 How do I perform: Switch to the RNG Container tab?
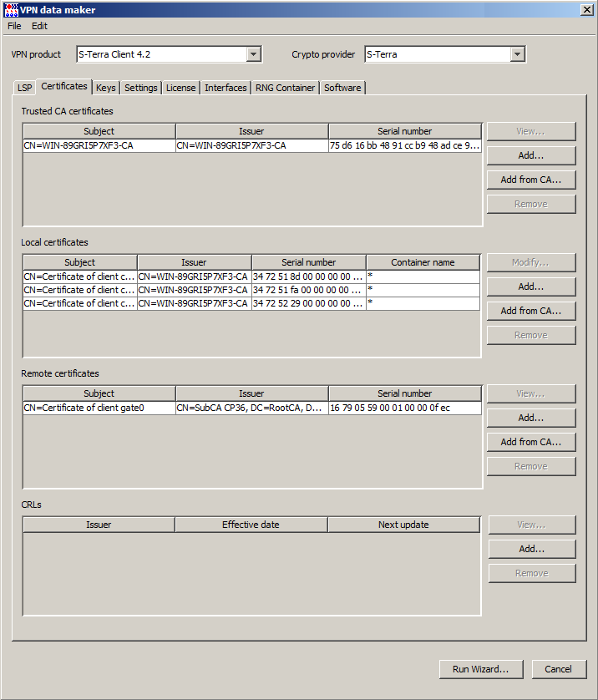[285, 88]
